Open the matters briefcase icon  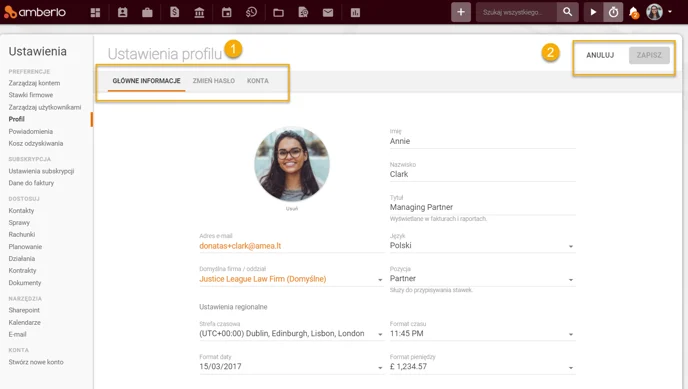coord(147,12)
